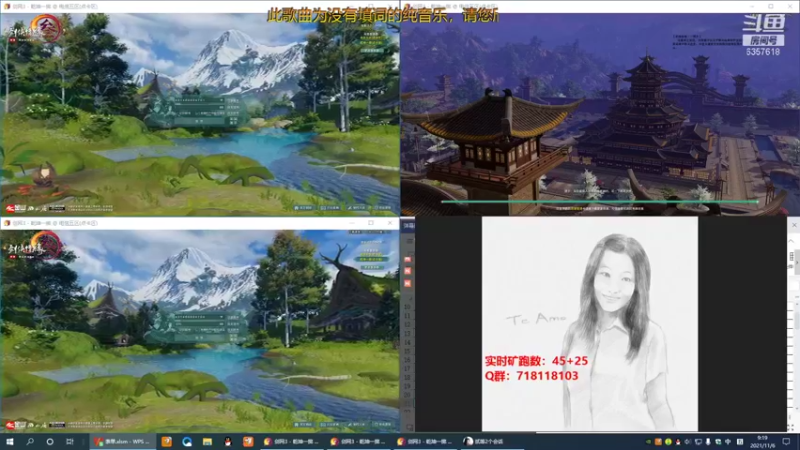
Task: Select row 15 header in the spreadsheet
Action: [x=407, y=351]
